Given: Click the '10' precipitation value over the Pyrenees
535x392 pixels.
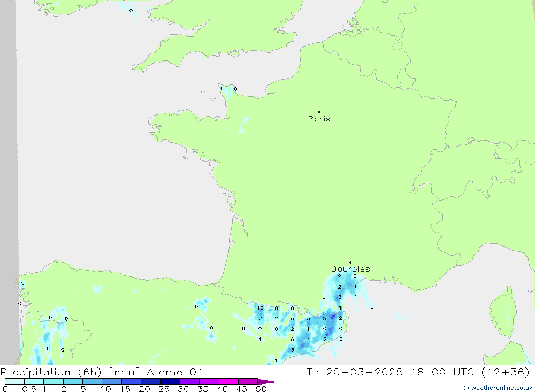Looking at the screenshot, I should [261, 308].
